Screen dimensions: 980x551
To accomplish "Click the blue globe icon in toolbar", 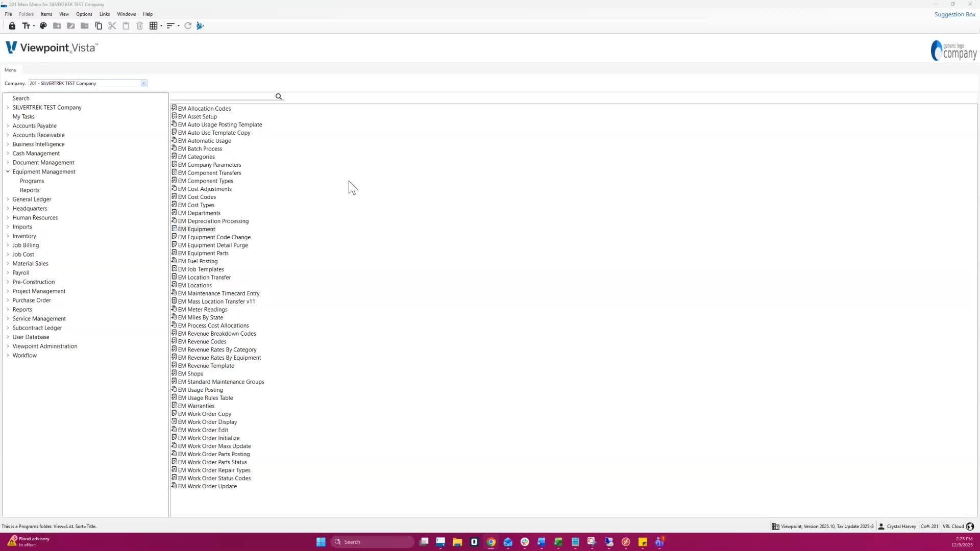I will tap(200, 26).
